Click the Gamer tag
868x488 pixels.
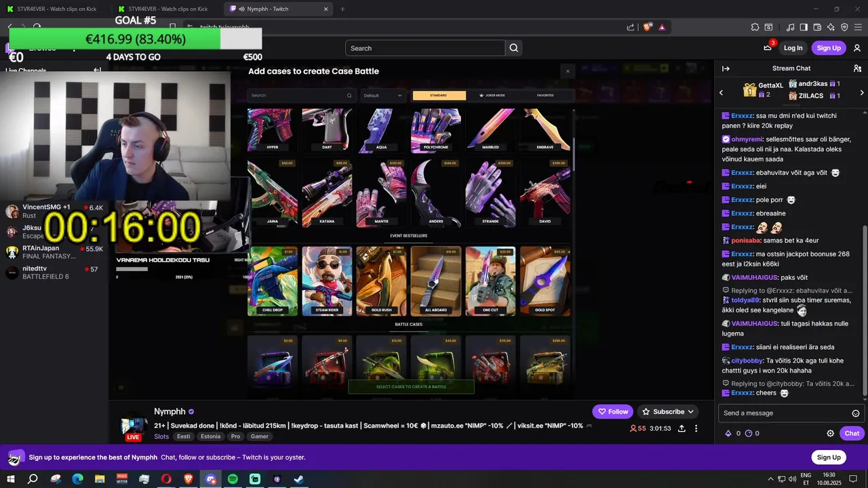point(260,436)
